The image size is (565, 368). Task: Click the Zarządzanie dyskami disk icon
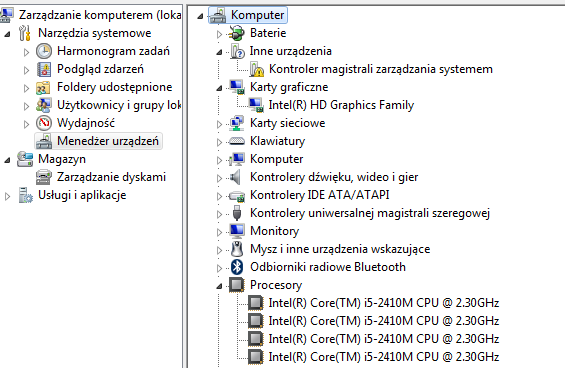[44, 177]
